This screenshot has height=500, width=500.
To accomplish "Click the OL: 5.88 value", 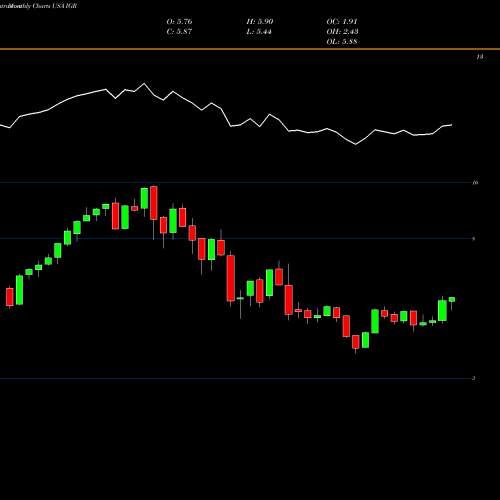I will [342, 42].
